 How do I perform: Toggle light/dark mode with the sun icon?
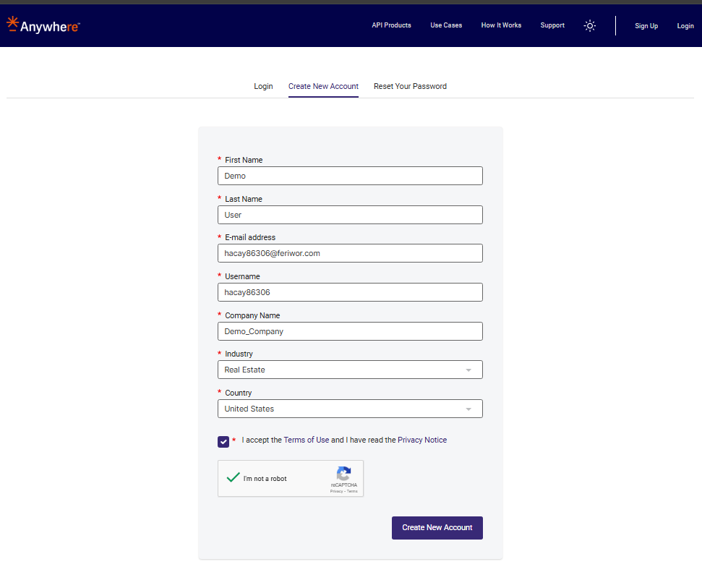[x=590, y=25]
